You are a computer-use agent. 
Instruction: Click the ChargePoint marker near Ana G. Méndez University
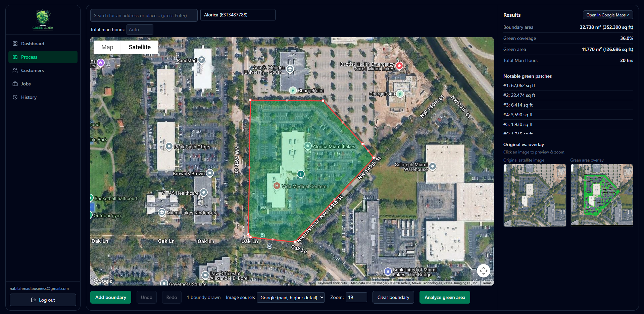point(293,90)
